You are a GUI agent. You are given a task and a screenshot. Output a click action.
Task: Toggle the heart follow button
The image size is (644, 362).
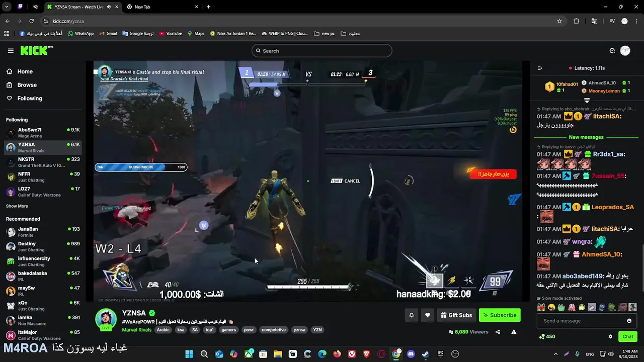[427, 315]
